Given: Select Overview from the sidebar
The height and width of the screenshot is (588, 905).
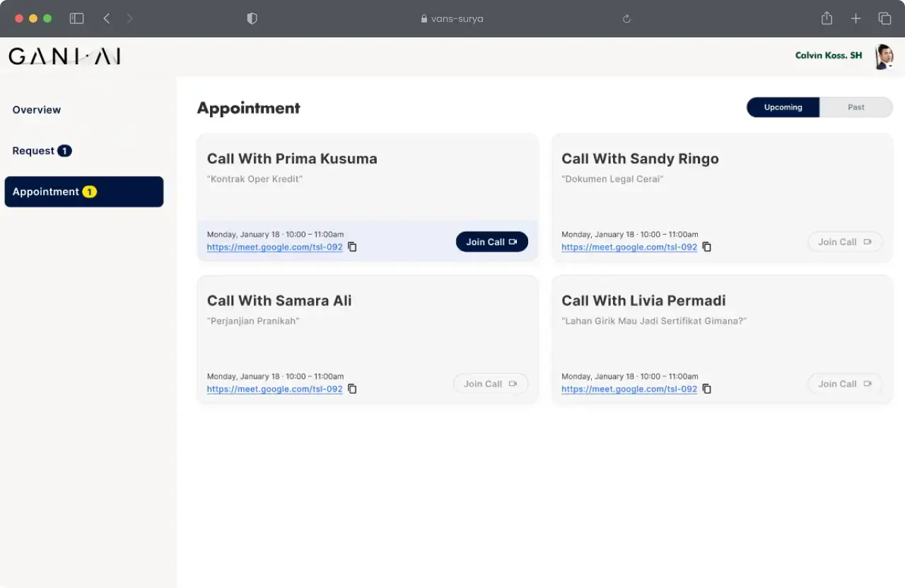Looking at the screenshot, I should [36, 110].
